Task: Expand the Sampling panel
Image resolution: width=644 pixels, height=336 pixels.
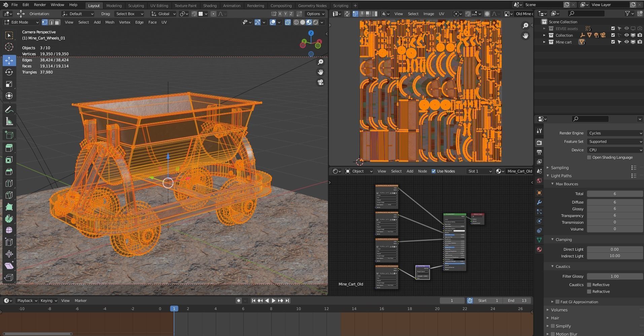Action: (x=560, y=167)
